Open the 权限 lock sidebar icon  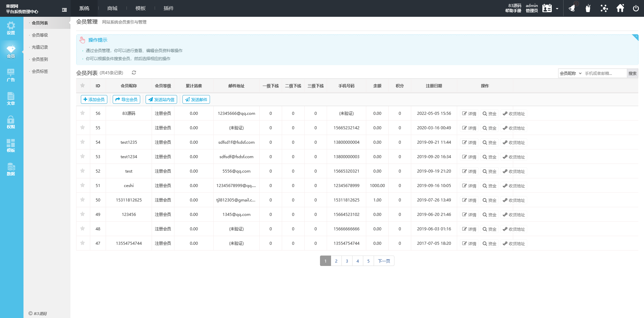11,122
